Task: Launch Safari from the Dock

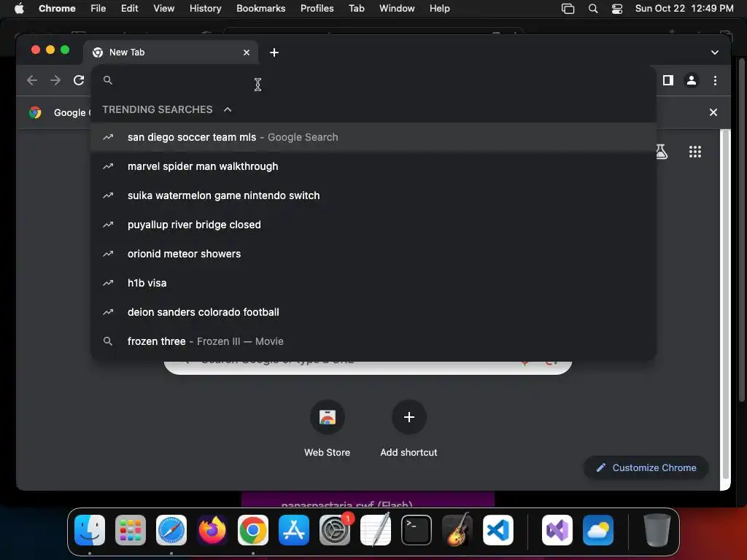Action: [171, 529]
